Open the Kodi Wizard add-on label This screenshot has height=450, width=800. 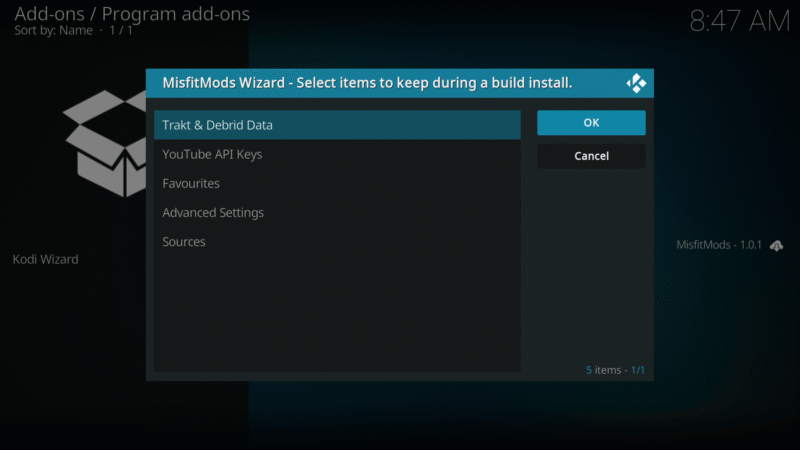point(45,259)
